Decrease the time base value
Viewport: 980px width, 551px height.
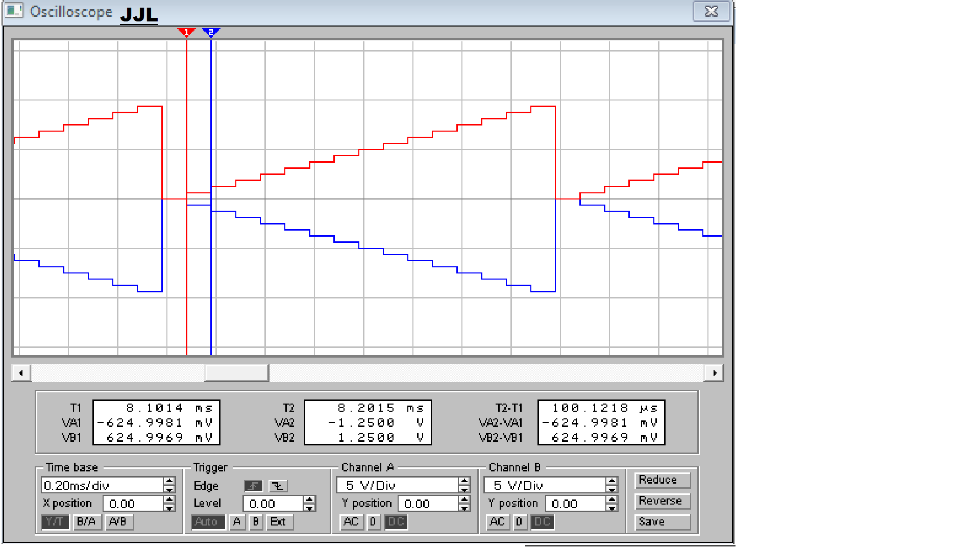click(x=169, y=489)
